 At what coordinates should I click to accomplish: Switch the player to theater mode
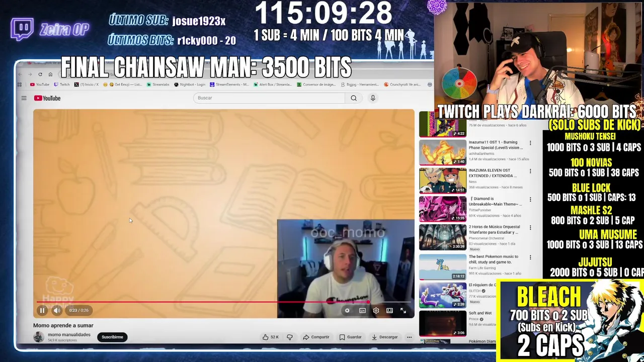pos(389,311)
